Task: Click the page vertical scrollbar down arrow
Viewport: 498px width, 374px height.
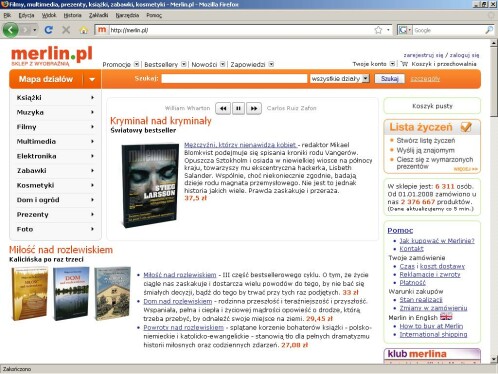Action: [494, 359]
